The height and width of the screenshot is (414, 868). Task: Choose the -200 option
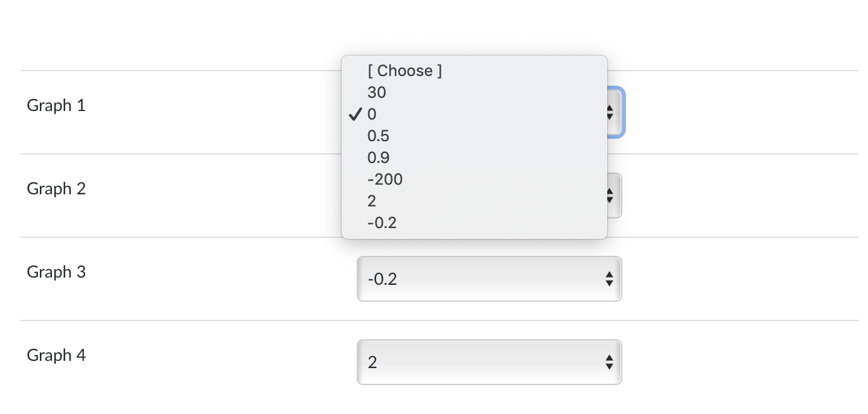(x=385, y=180)
